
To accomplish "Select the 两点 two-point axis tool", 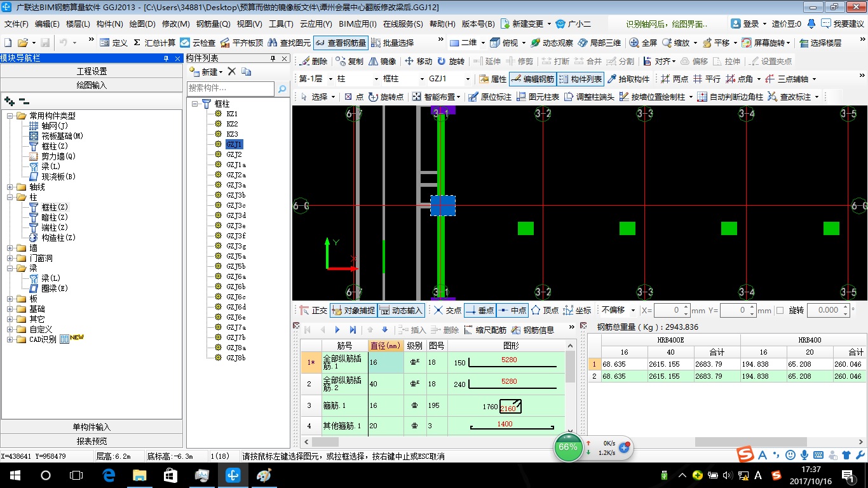I will 674,79.
